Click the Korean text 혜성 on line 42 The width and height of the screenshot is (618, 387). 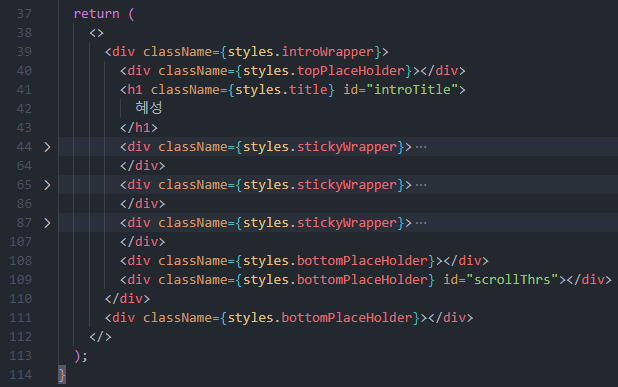[149, 108]
